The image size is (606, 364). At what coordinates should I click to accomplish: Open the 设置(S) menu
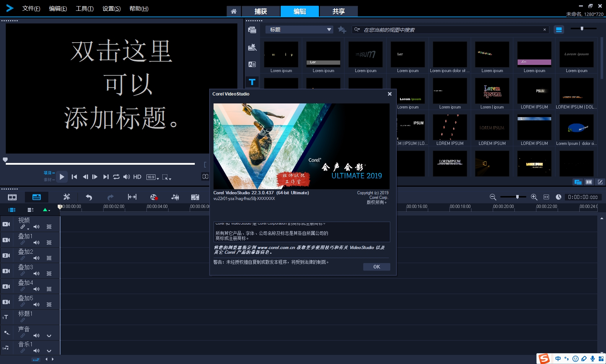point(111,9)
